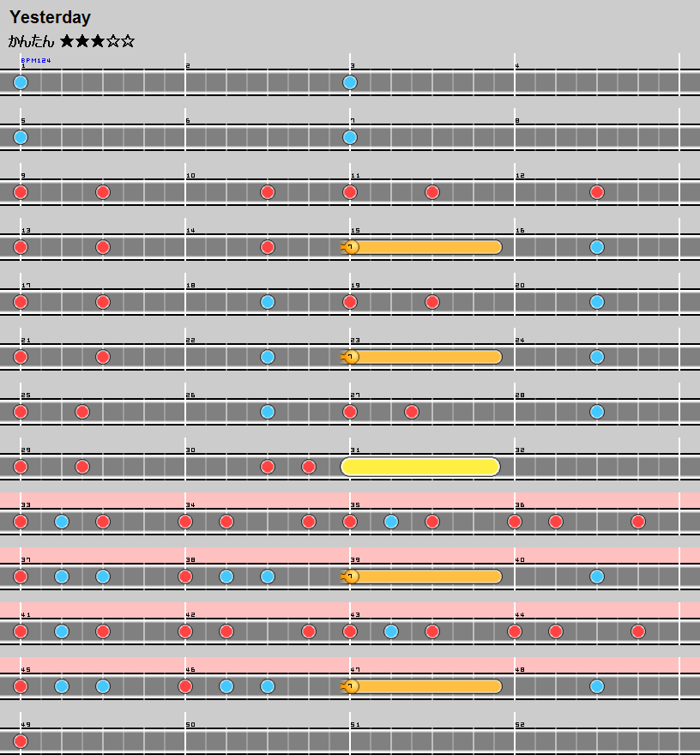
Task: Click the measure 52 number label
Action: [520, 725]
